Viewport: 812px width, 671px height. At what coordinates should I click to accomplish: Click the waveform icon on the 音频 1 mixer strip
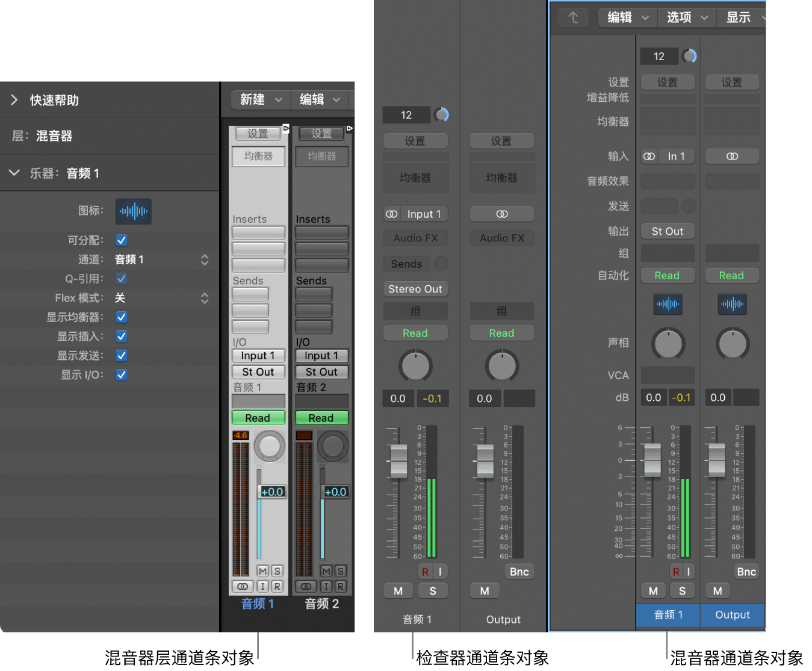point(668,304)
